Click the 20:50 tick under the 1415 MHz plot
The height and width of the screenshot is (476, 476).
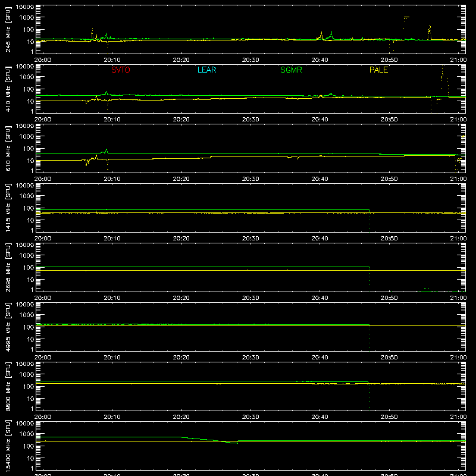point(389,239)
